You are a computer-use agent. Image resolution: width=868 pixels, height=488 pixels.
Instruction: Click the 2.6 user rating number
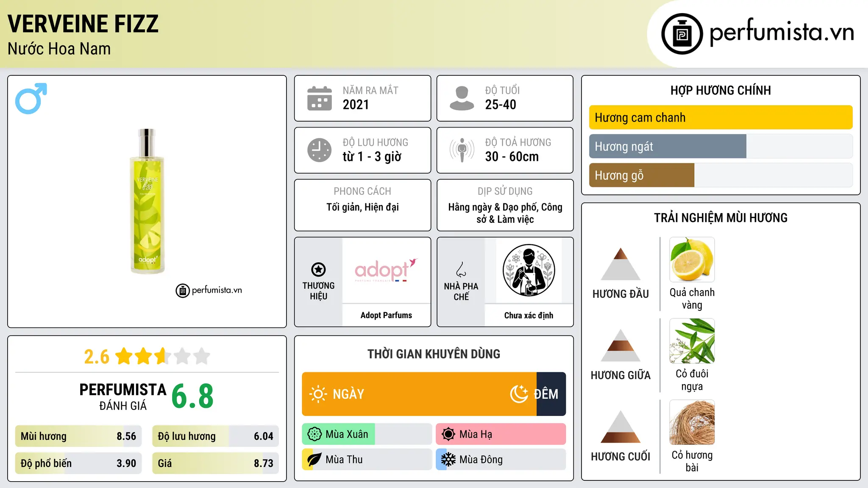click(x=97, y=357)
